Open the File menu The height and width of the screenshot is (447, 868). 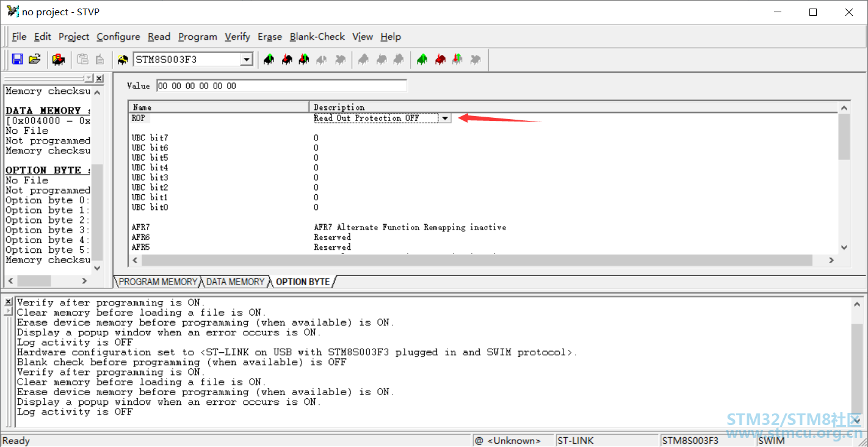click(19, 37)
